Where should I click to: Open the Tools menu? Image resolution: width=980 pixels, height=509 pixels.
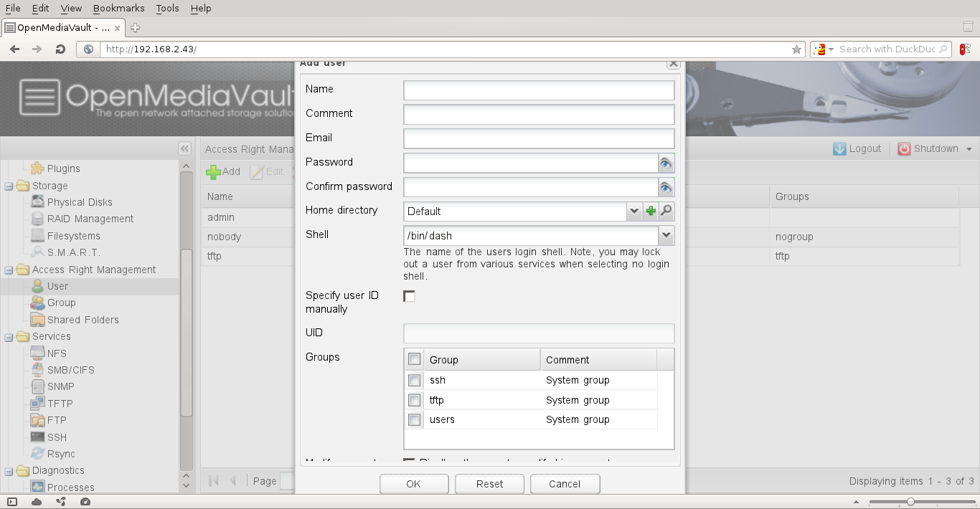click(167, 8)
